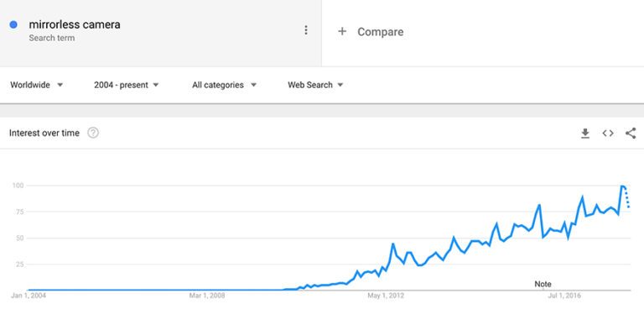
Task: Open the 2004 - present date range dropdown
Action: [x=126, y=85]
